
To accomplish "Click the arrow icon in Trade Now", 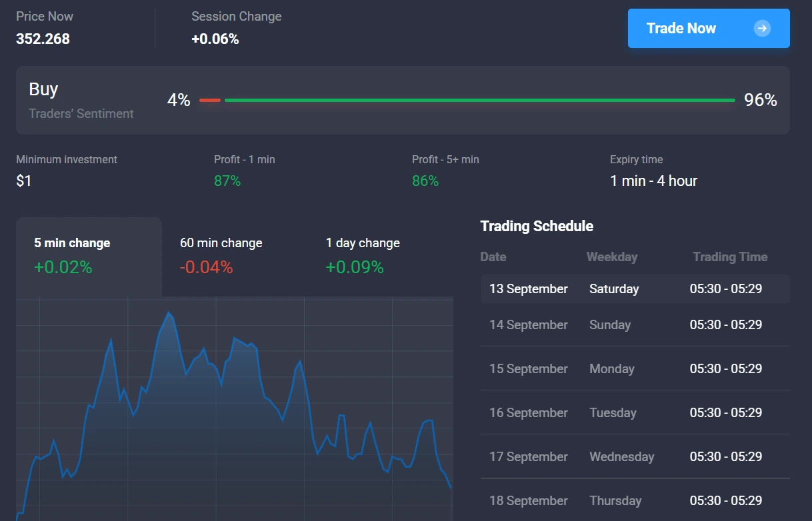I will [x=762, y=28].
